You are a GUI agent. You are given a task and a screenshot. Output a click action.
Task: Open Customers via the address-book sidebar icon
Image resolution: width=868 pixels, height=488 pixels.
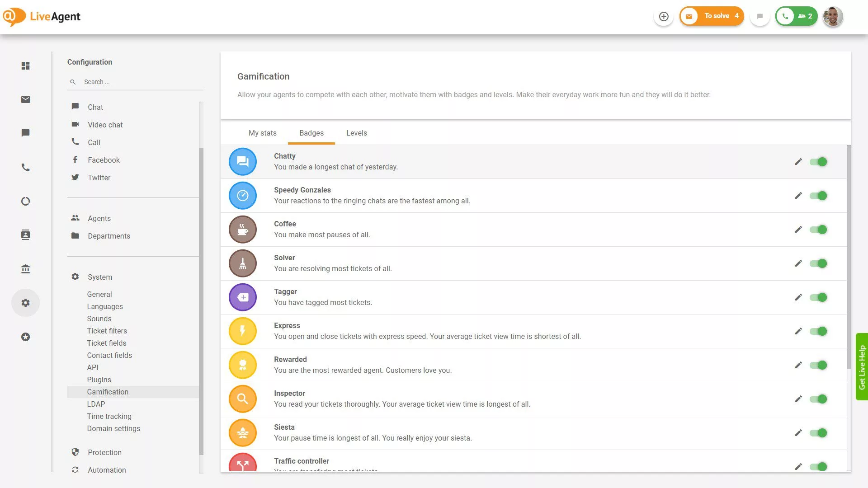[x=26, y=235]
